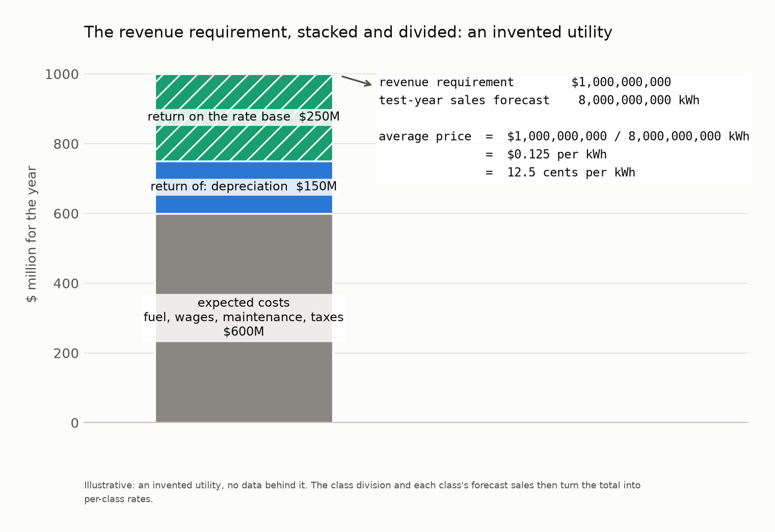Click the y-axis title '$ million for the year'

coord(32,234)
